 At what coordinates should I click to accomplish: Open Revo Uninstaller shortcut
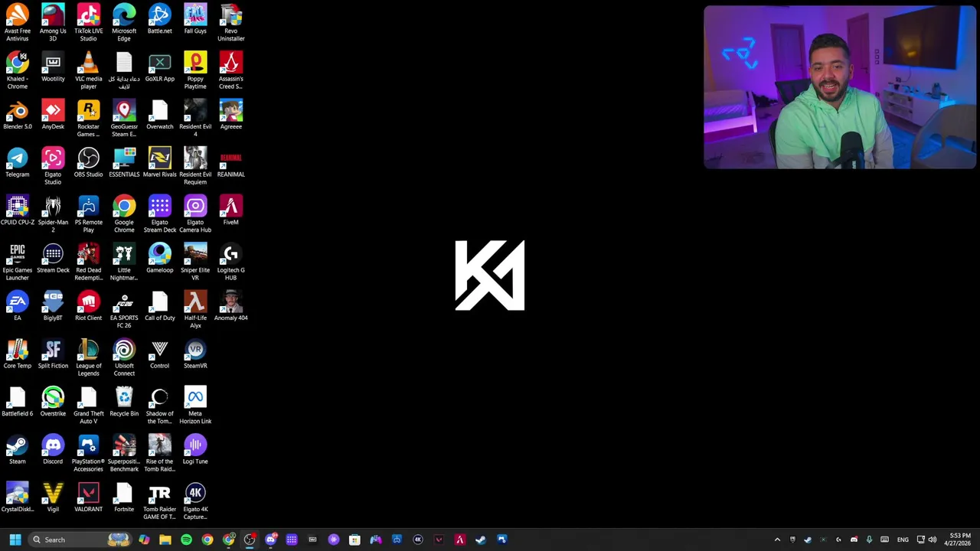[x=230, y=23]
